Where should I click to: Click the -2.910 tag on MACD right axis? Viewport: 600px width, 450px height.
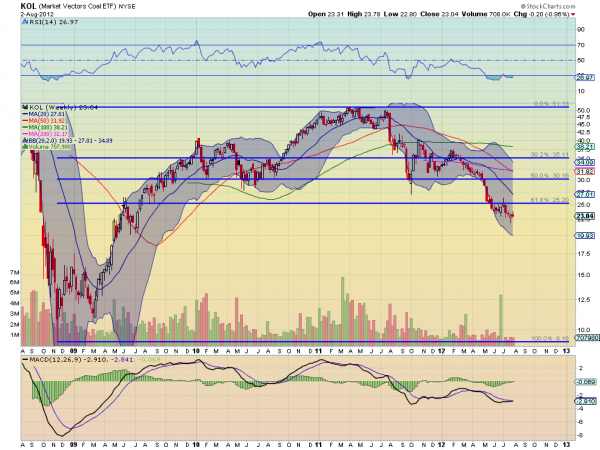(585, 401)
